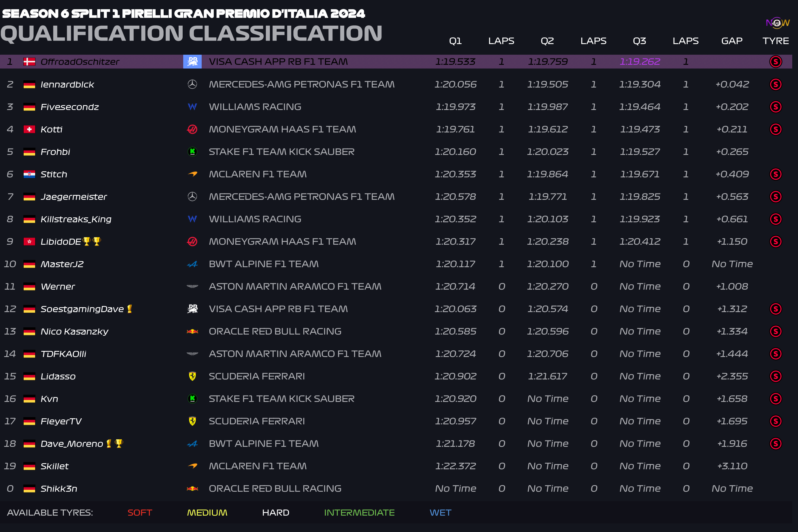Click the Red Bull logo beside Nico Kasanzky

click(192, 331)
